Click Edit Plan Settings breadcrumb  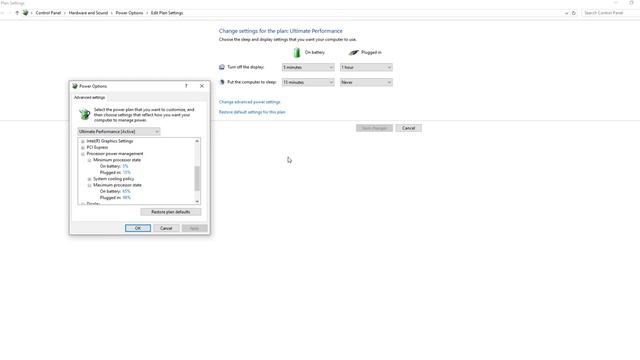pos(167,13)
